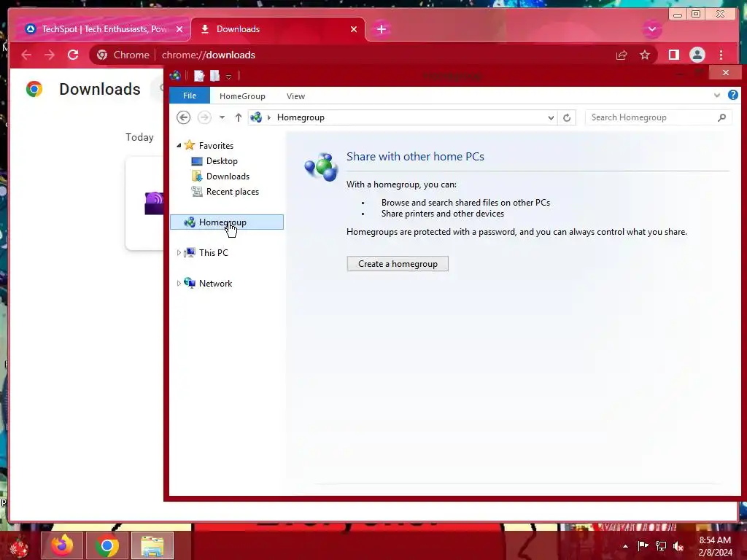Image resolution: width=747 pixels, height=560 pixels.
Task: Click the Homegroup system icon in title bar
Action: click(x=175, y=75)
